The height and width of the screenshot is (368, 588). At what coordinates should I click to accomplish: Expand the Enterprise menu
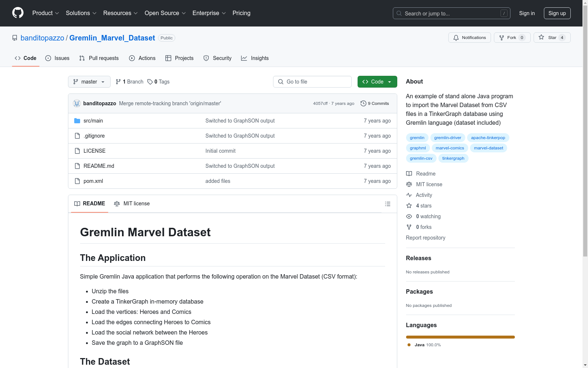tap(209, 13)
